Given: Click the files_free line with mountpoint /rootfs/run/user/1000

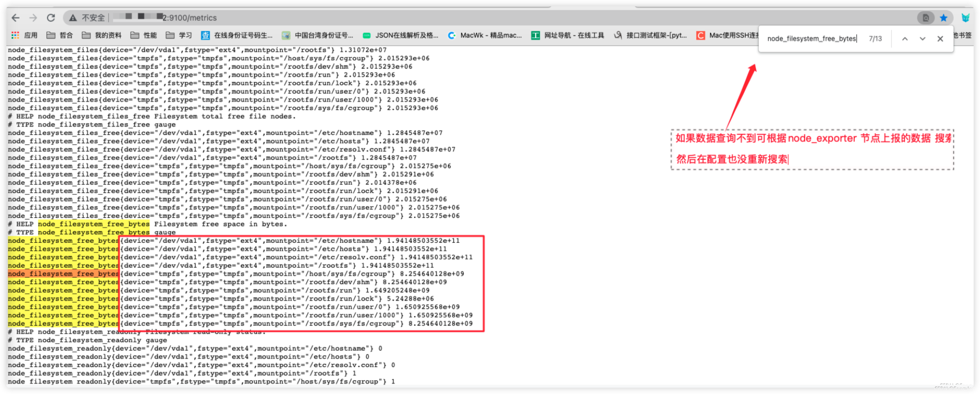Looking at the screenshot, I should (234, 208).
